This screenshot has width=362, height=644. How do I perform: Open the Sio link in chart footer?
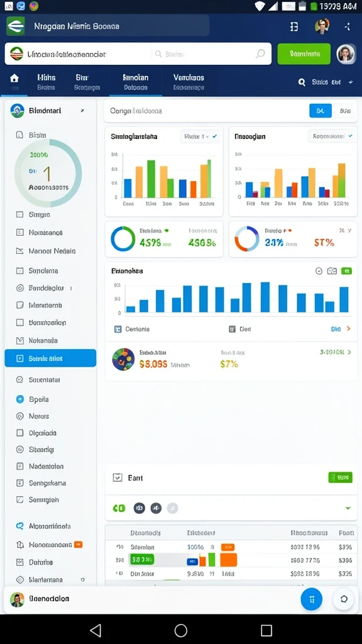(x=336, y=329)
